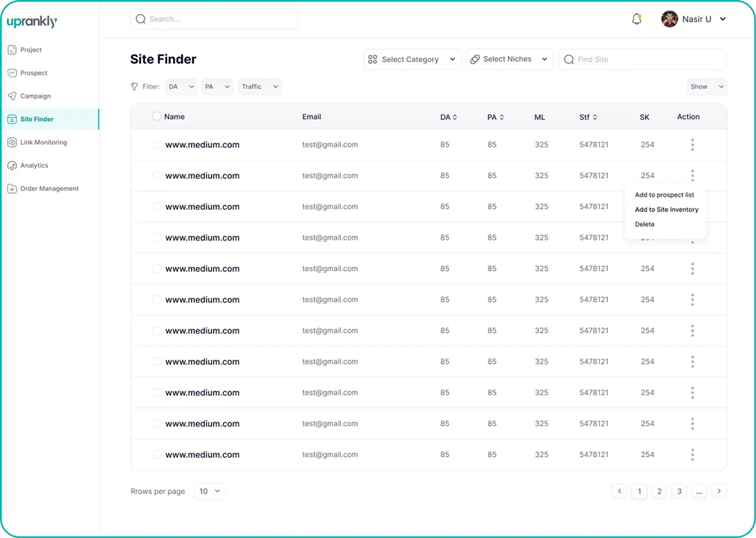Click the filter funnel icon
This screenshot has width=756, height=538.
coord(134,86)
